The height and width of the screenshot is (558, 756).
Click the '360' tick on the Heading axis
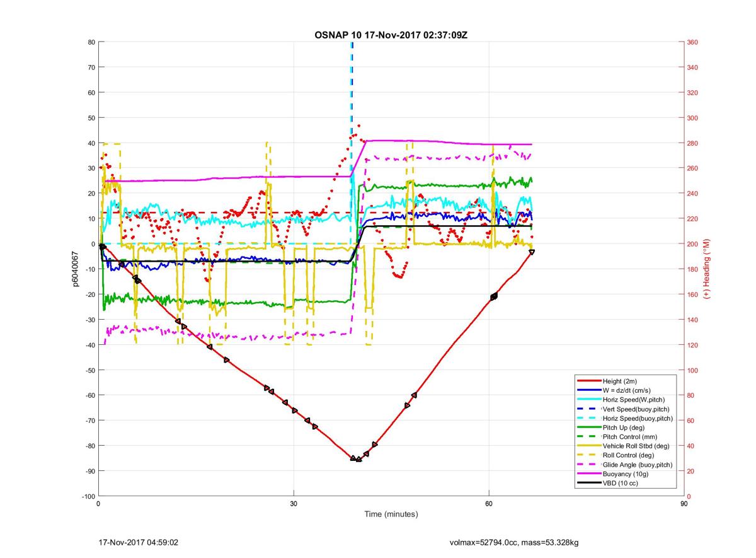click(692, 42)
